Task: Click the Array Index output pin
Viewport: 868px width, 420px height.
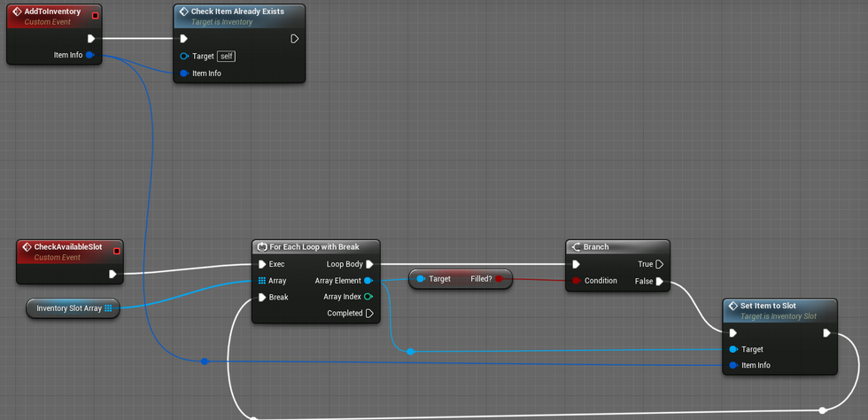Action: click(x=368, y=297)
